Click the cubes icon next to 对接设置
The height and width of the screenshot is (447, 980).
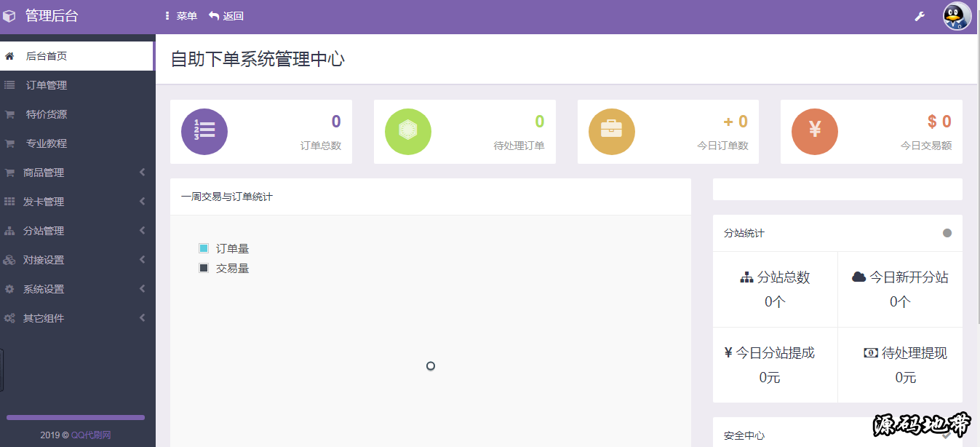pos(9,260)
